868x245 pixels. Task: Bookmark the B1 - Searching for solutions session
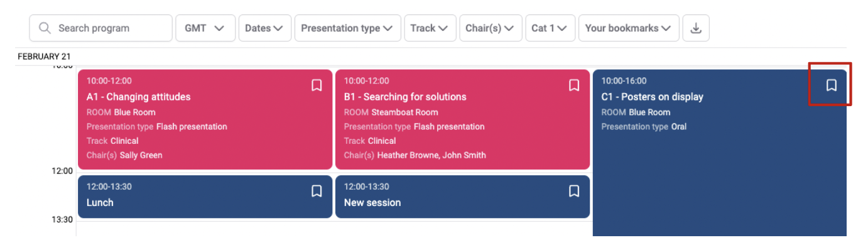point(574,85)
